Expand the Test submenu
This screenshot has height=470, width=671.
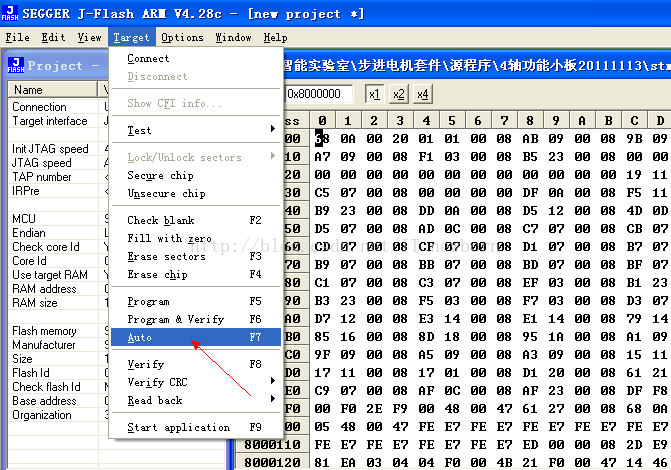(x=196, y=130)
